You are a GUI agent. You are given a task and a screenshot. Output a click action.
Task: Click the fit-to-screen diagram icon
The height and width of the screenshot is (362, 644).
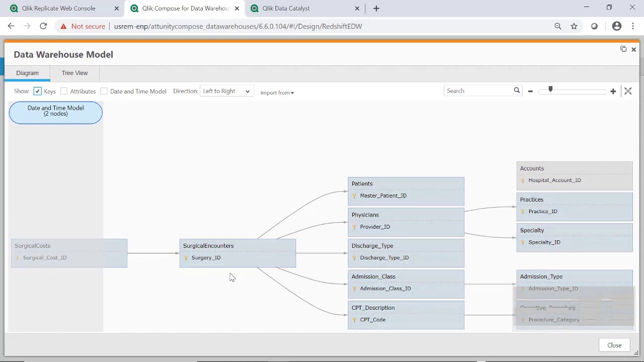(x=628, y=91)
